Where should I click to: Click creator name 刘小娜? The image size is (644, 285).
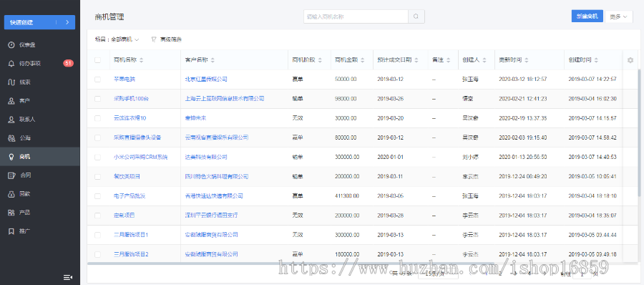pyautogui.click(x=470, y=157)
